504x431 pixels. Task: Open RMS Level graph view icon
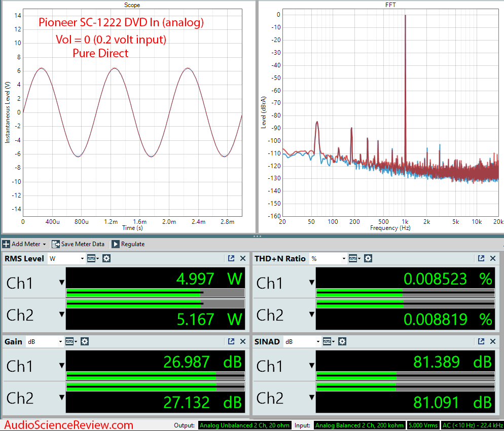coord(92,258)
